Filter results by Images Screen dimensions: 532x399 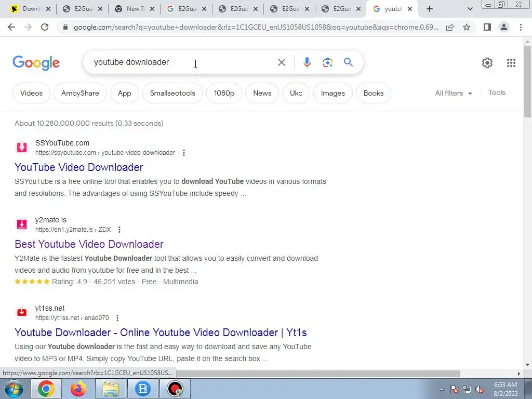(x=333, y=93)
